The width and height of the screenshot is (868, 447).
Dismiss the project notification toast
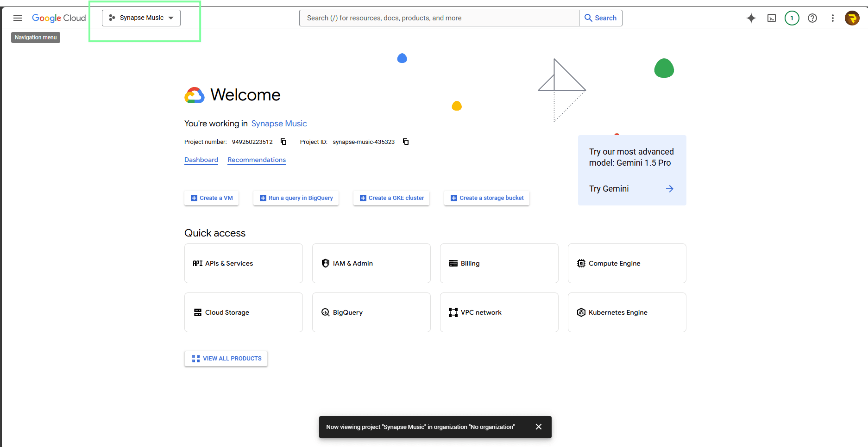(x=539, y=427)
